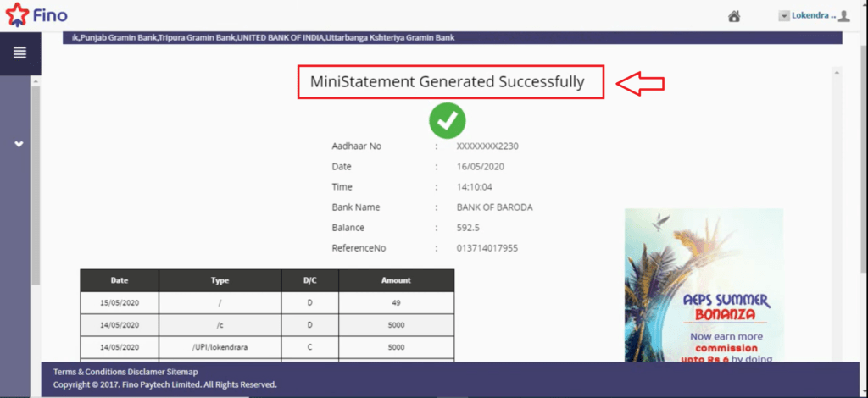Image resolution: width=868 pixels, height=398 pixels.
Task: Click the ReferenceNo label
Action: 359,248
